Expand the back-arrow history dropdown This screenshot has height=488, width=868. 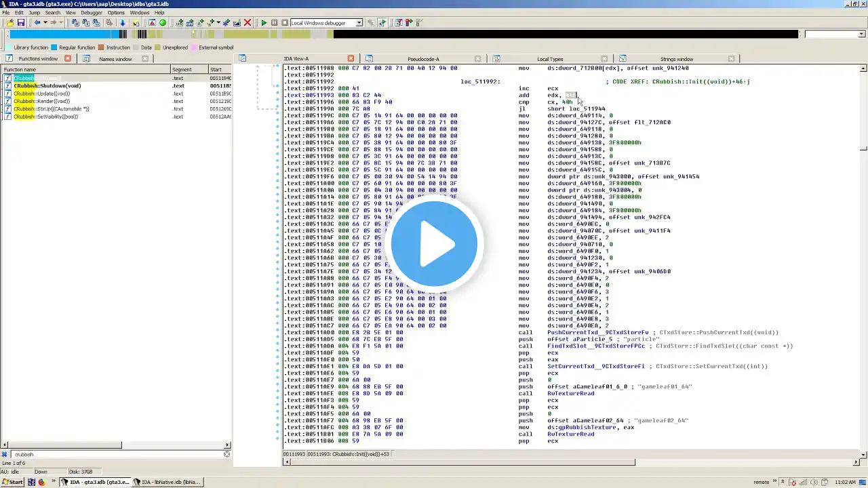45,22
